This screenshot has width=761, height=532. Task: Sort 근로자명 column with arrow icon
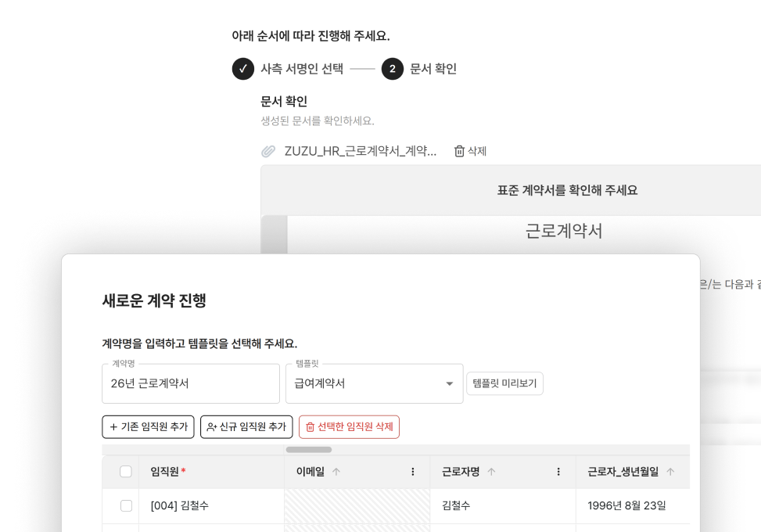[491, 471]
